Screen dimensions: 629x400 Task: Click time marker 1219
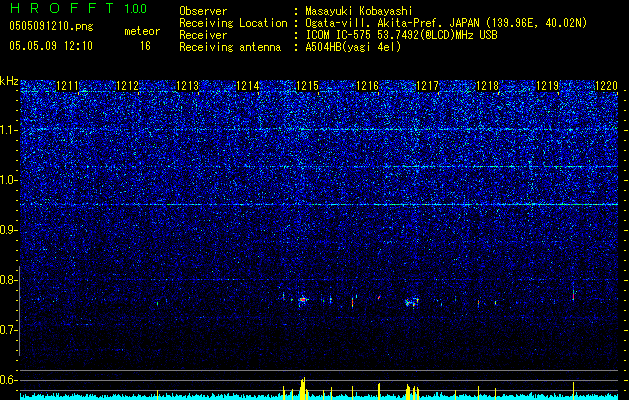tap(548, 86)
